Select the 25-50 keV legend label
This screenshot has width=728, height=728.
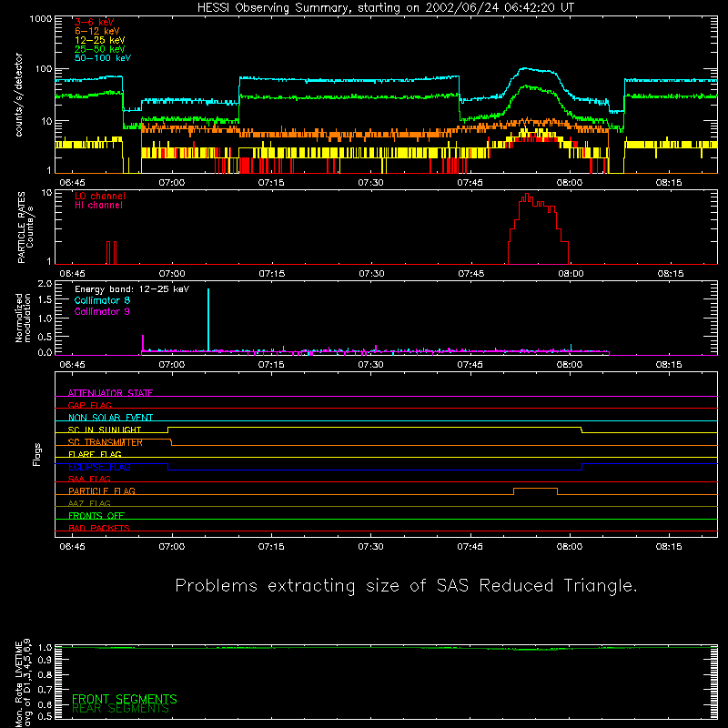click(x=100, y=49)
